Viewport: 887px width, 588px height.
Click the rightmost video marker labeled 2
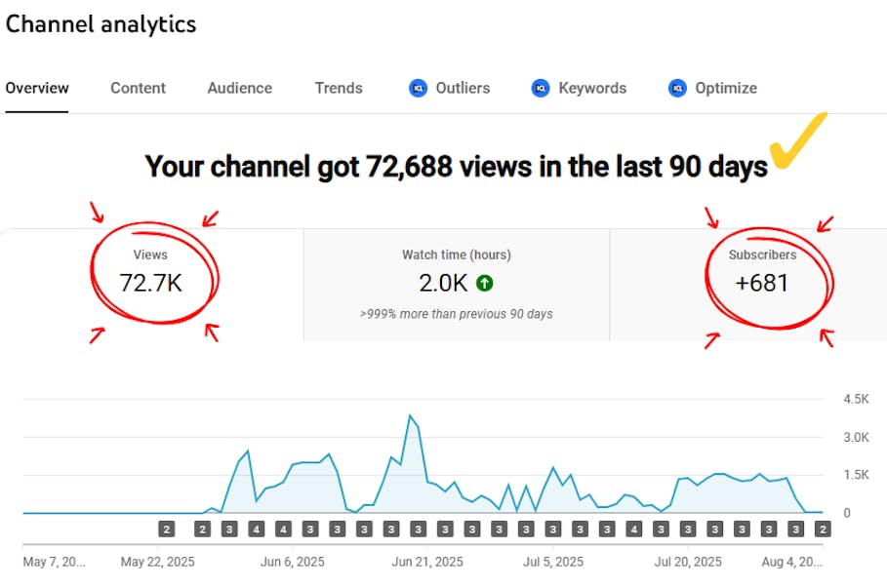point(823,529)
